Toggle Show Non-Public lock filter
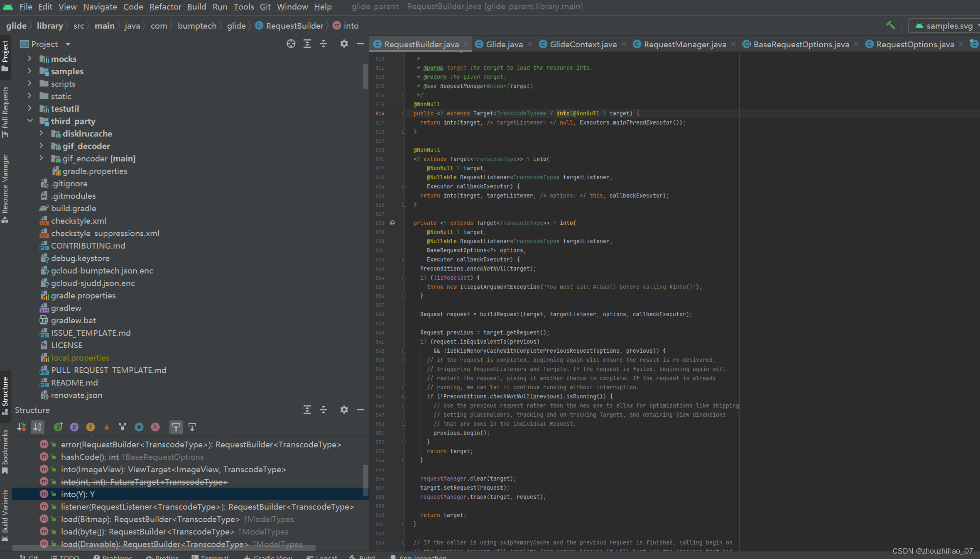This screenshot has width=980, height=559. (107, 427)
